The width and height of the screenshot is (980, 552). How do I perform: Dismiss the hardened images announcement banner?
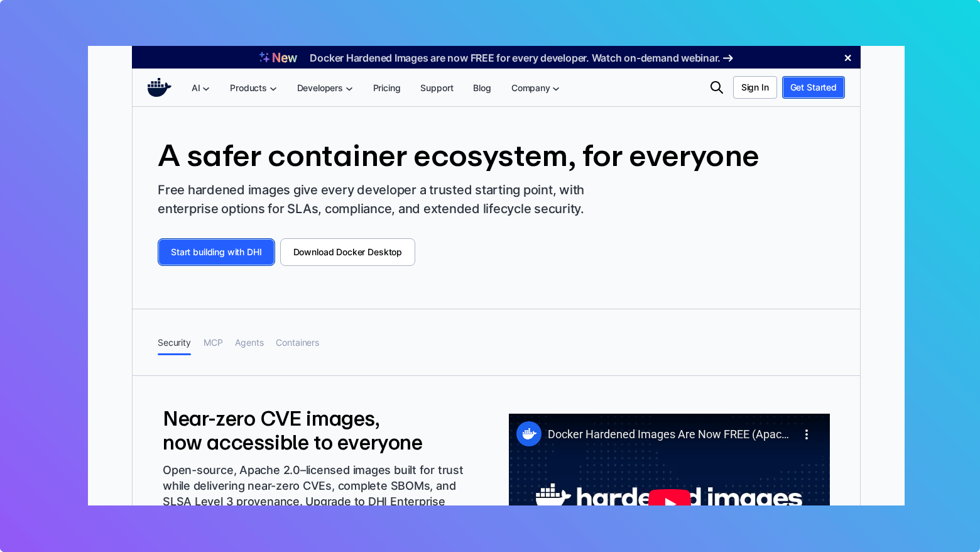[847, 57]
